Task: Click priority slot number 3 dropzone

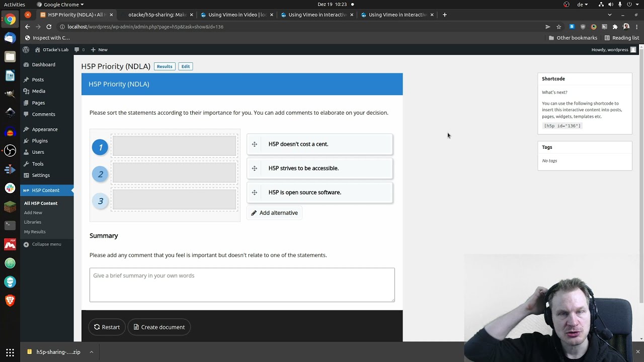Action: coord(174,200)
